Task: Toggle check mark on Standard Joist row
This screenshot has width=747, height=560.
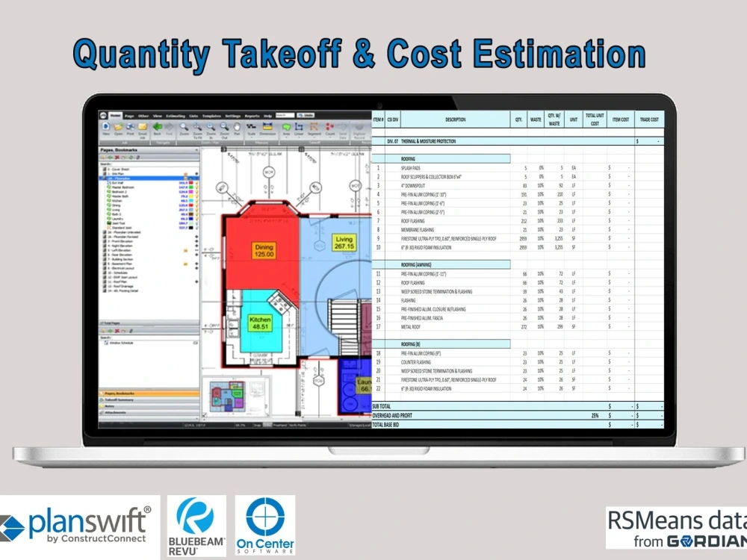Action: [x=196, y=228]
